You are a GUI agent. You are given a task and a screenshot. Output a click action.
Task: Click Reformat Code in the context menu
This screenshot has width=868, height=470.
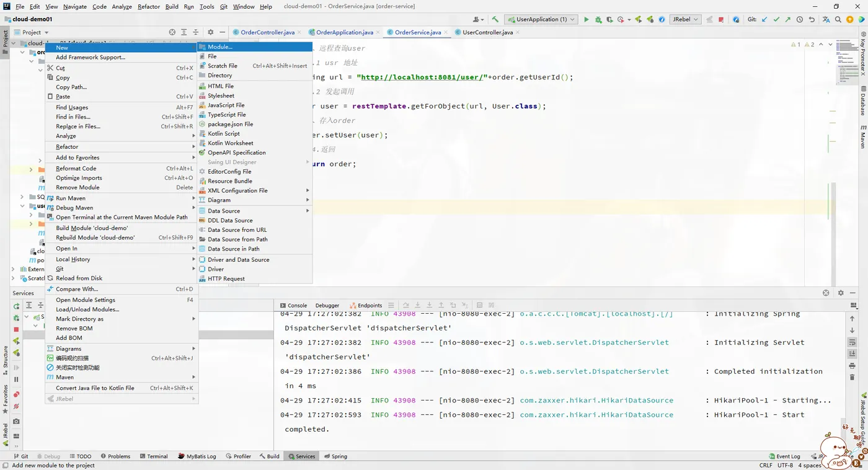coord(122,168)
